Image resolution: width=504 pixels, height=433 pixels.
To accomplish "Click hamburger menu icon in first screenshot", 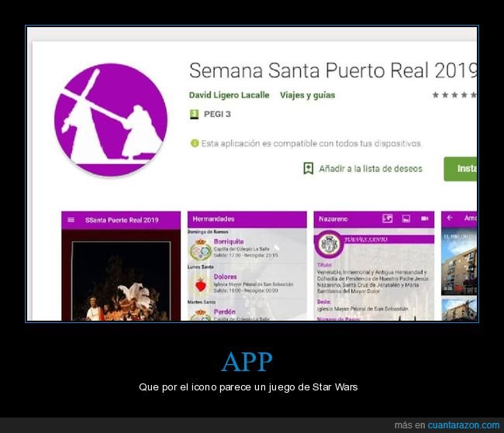I will click(x=71, y=220).
